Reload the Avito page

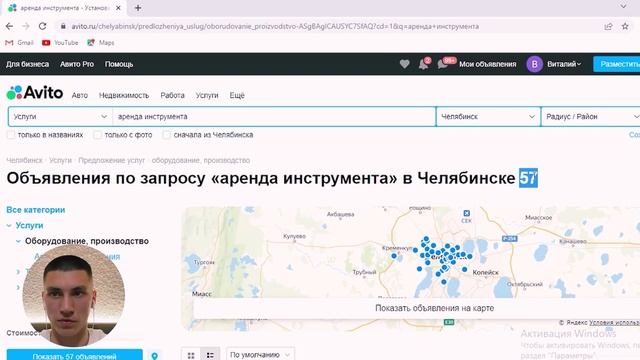click(42, 26)
